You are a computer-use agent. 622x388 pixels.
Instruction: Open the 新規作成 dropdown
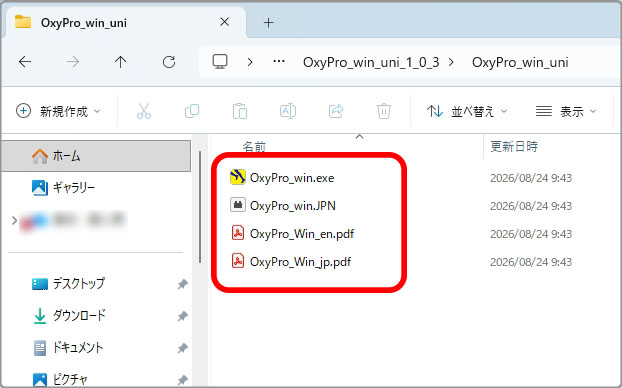[x=58, y=111]
